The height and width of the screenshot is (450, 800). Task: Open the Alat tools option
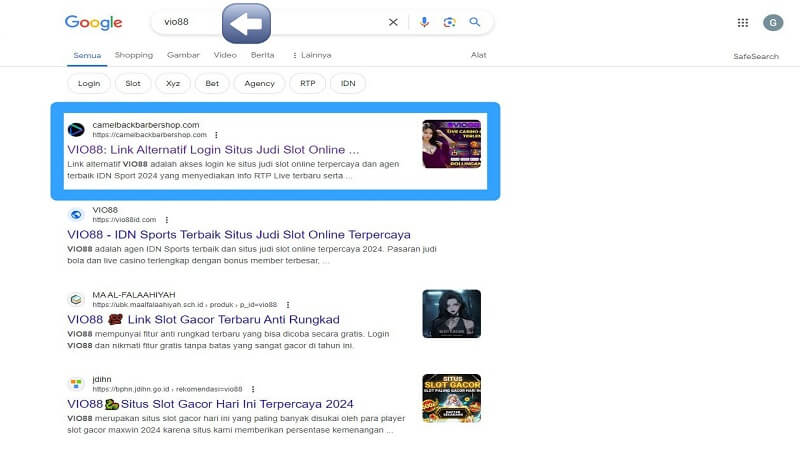click(479, 55)
